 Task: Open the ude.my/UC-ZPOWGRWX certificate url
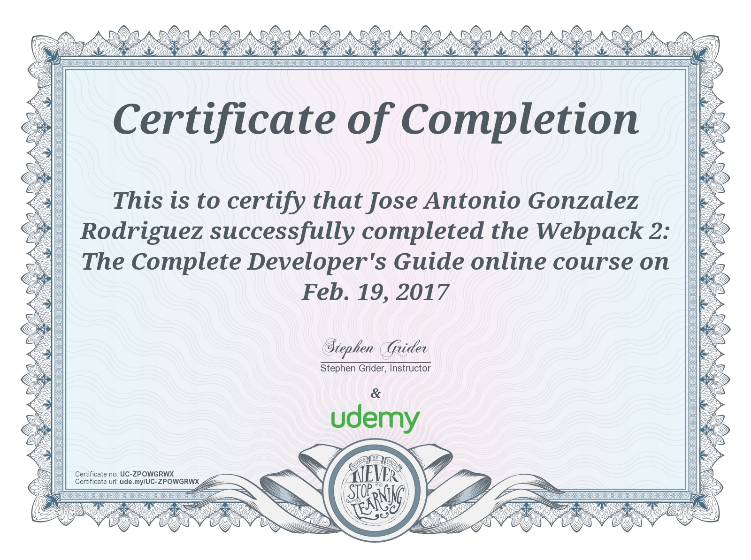(x=159, y=482)
